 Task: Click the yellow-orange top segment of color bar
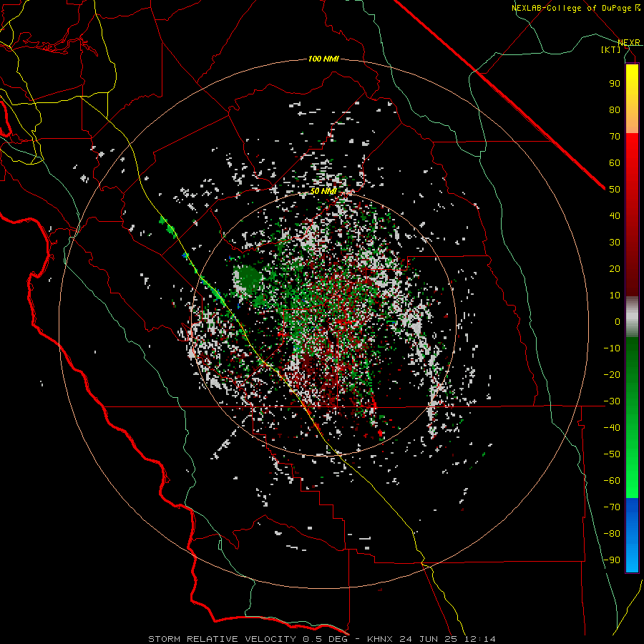pos(632,99)
